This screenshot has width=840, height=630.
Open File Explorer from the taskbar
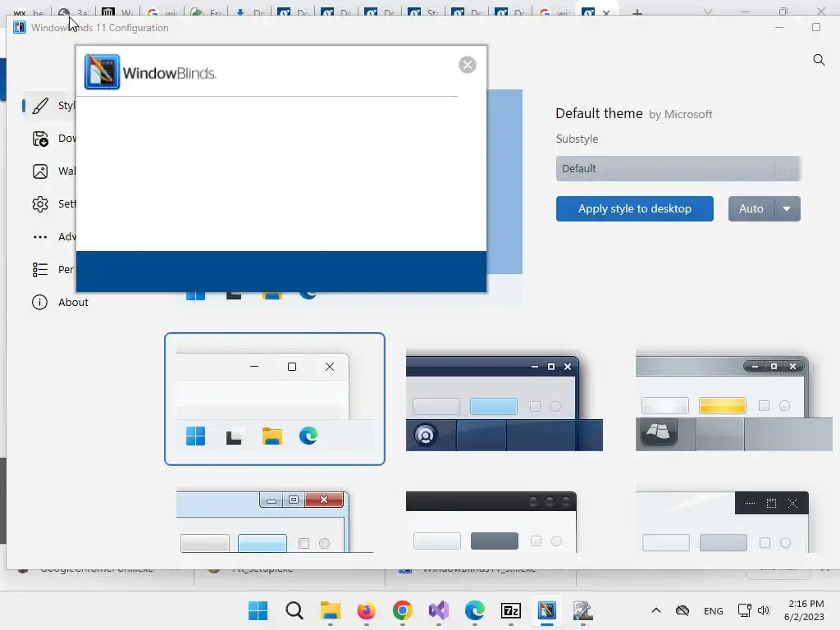click(330, 610)
